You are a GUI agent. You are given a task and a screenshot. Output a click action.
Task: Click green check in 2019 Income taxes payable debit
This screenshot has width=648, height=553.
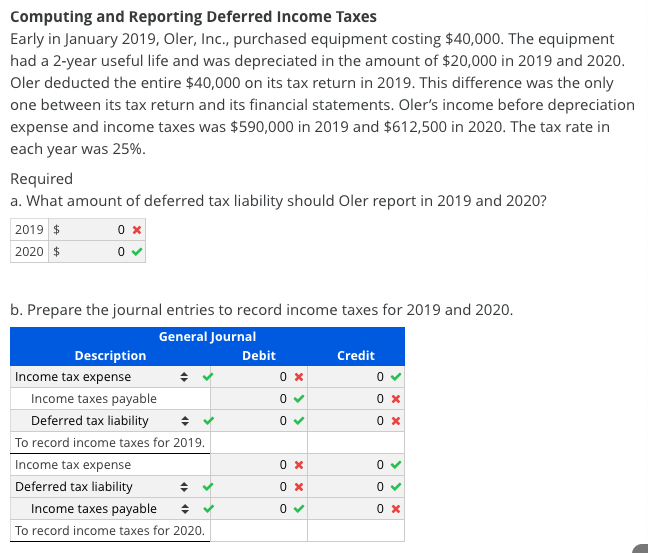(299, 399)
